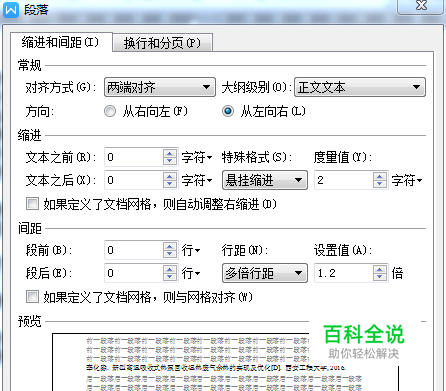
Task: Open the 字符 unit dropdown for 文本之前
Action: click(197, 157)
